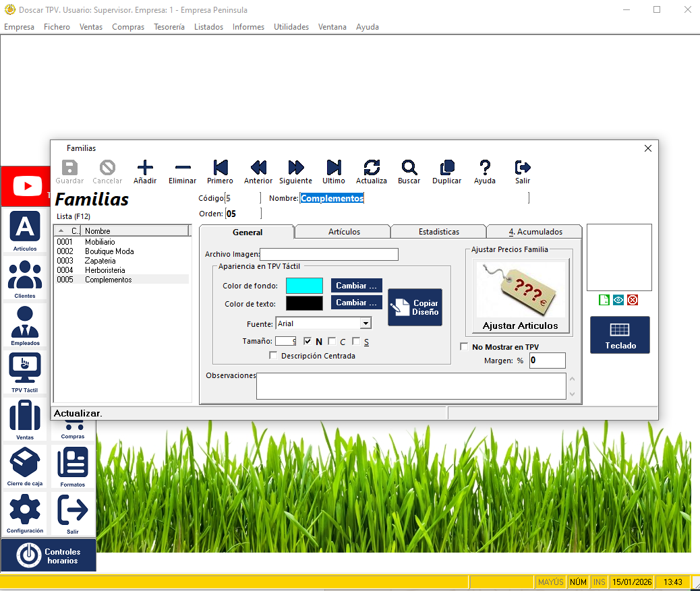700x591 pixels.
Task: Expand the Fuente Arial dropdown
Action: [x=365, y=323]
